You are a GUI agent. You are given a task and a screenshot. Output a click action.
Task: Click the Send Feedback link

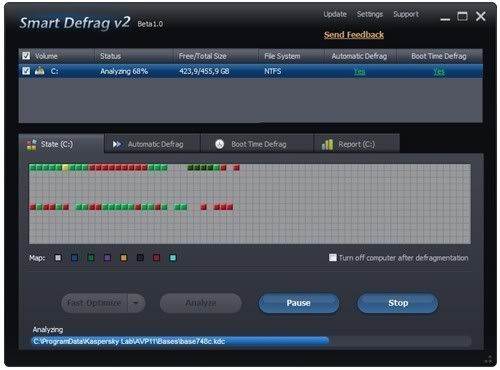(x=354, y=35)
